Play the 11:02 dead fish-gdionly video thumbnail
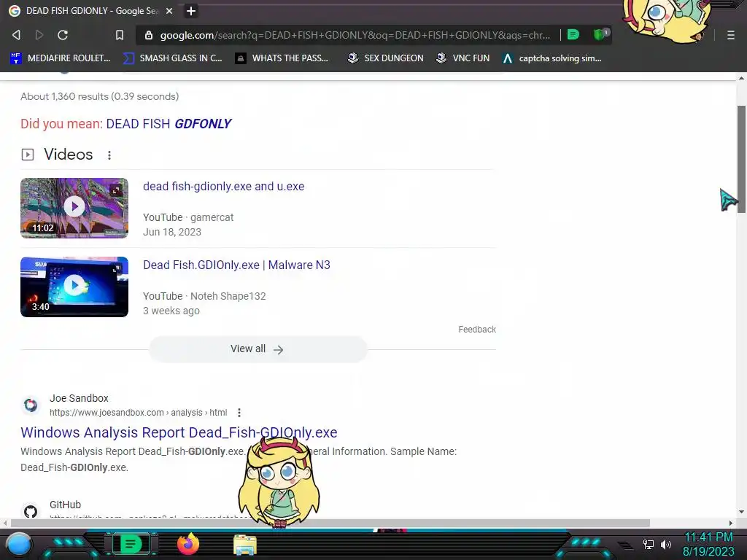The width and height of the screenshot is (747, 560). click(x=74, y=208)
